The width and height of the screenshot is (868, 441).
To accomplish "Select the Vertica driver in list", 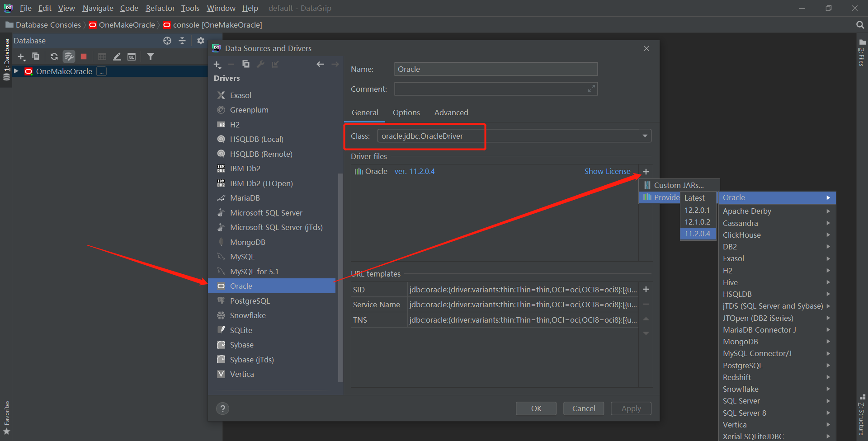I will 272,374.
